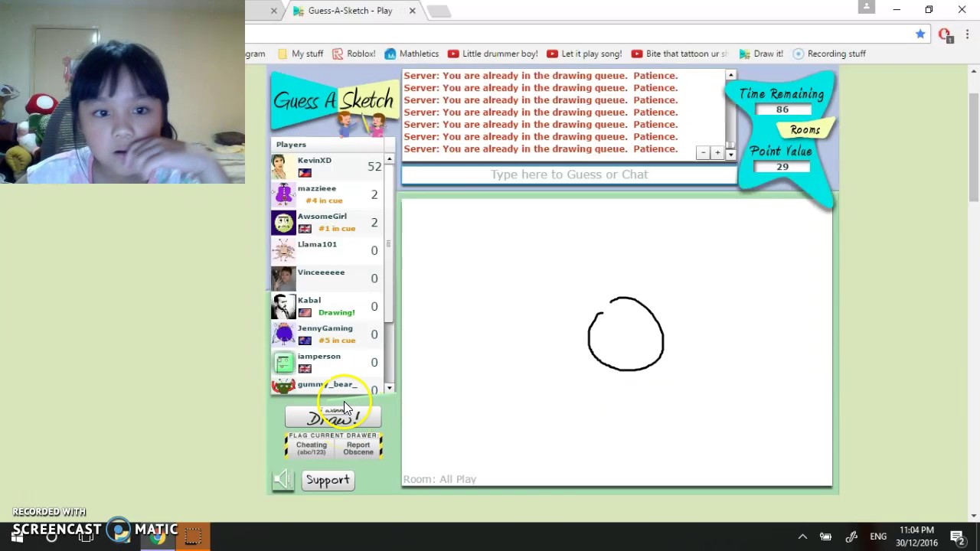Click the Cheating (abc/123) flag toggle
The height and width of the screenshot is (551, 980).
(311, 447)
